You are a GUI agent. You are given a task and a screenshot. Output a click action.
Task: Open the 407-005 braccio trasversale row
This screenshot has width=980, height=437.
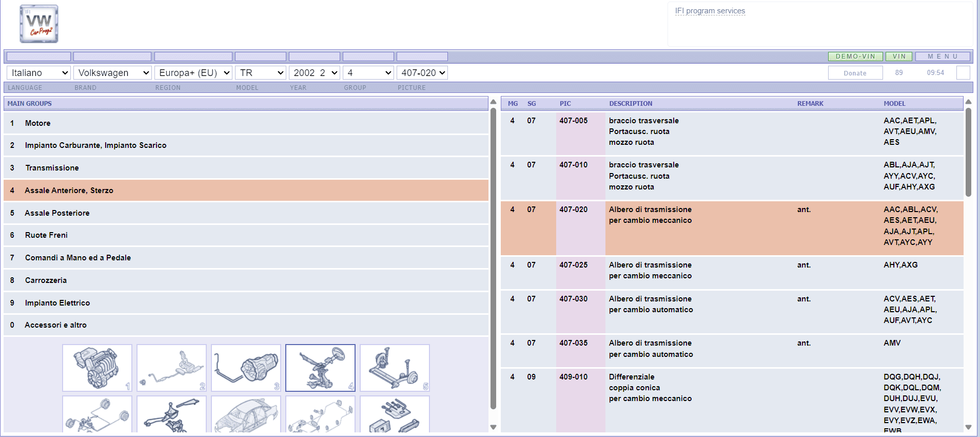coord(732,134)
